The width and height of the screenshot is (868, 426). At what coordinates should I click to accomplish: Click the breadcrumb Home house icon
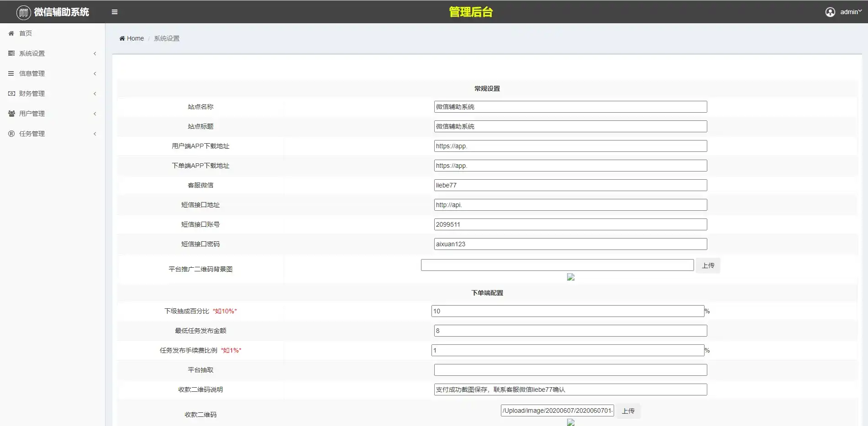pos(122,38)
